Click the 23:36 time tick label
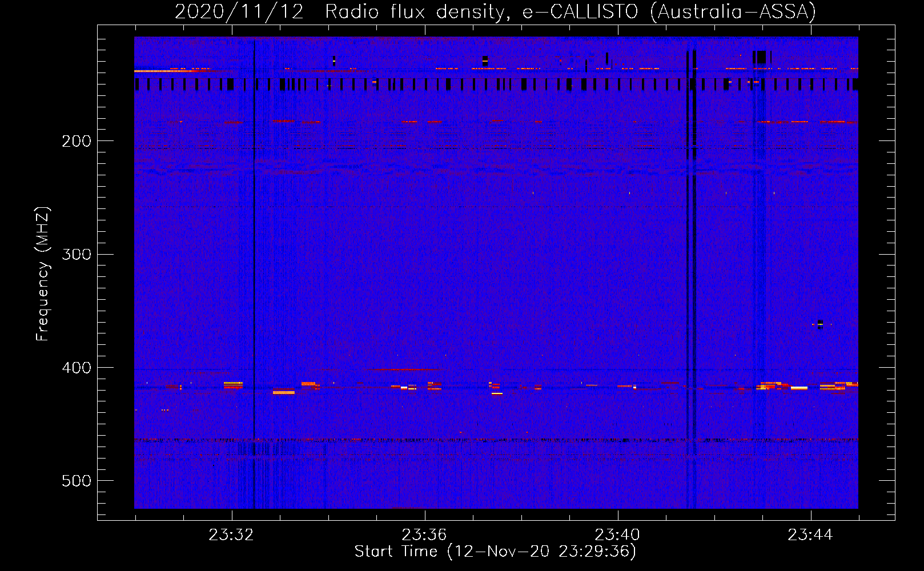 pos(424,535)
